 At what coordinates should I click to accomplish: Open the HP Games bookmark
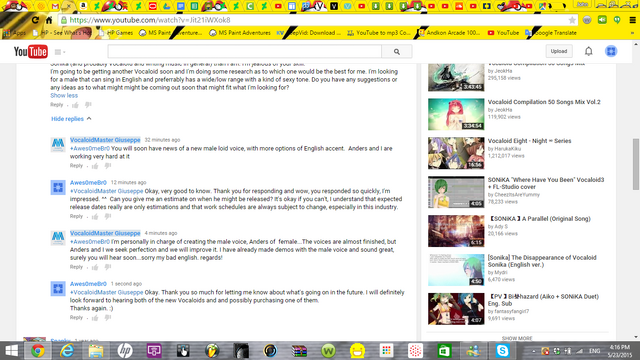[x=116, y=33]
